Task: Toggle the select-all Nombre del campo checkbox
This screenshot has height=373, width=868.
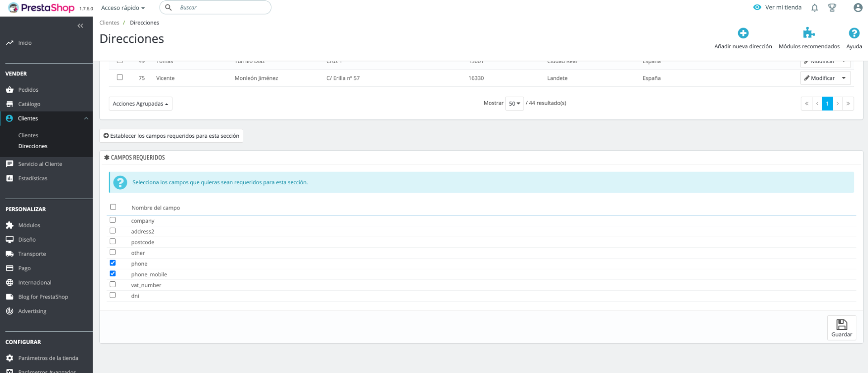Action: coord(113,207)
